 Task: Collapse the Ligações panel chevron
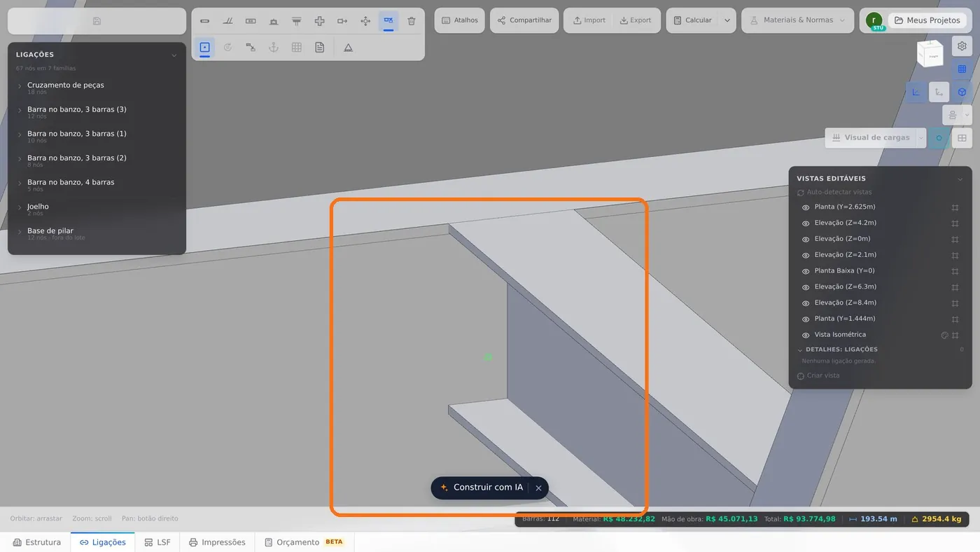[x=174, y=55]
